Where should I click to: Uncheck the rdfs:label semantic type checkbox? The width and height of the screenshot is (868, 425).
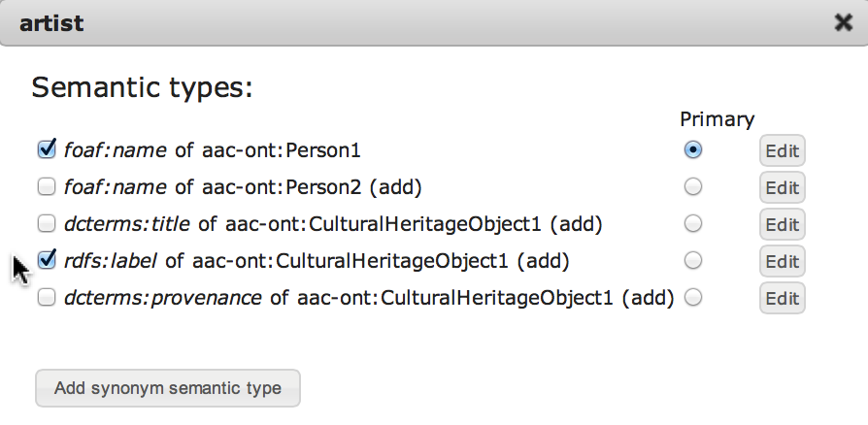coord(46,260)
